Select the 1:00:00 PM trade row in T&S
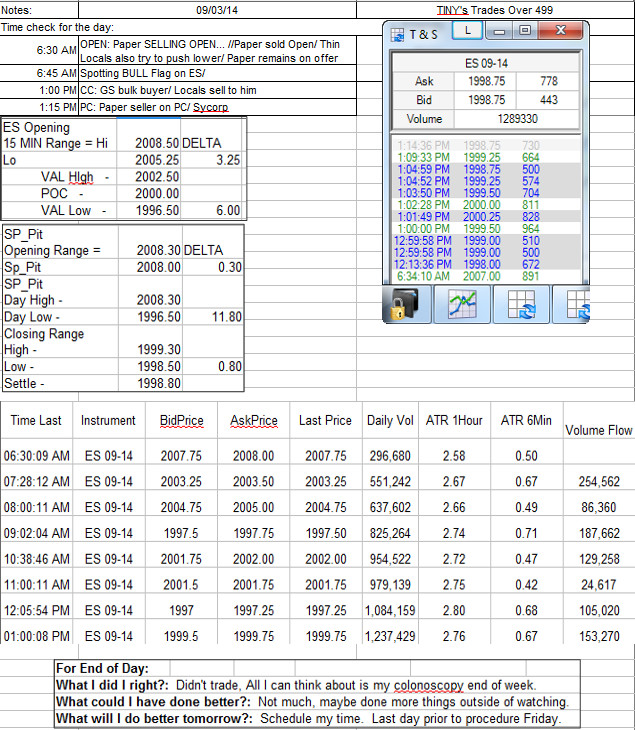Image resolution: width=635 pixels, height=730 pixels. point(486,229)
